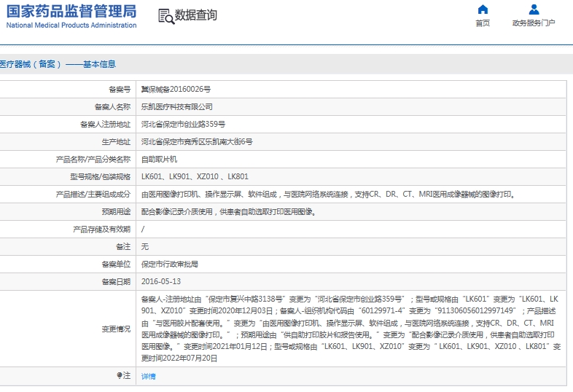
Task: Select 河北省保定市竞秀区乐凯南大街6号 value
Action: click(197, 142)
